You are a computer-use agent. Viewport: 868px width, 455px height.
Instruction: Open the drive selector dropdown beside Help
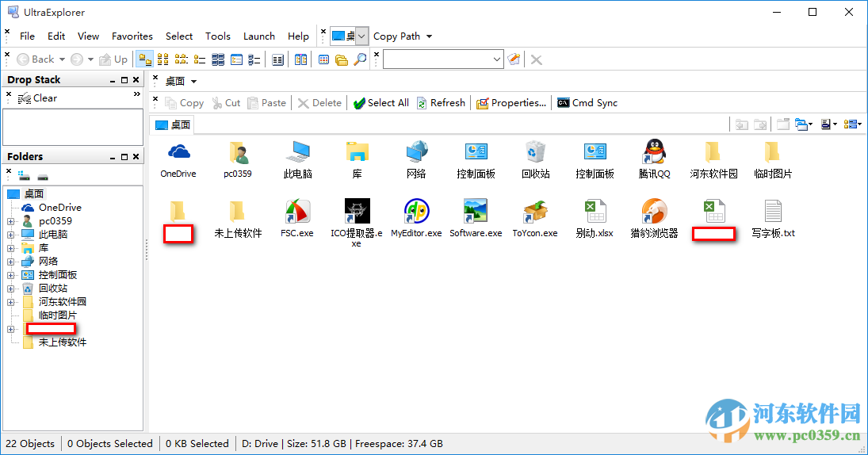tap(361, 36)
